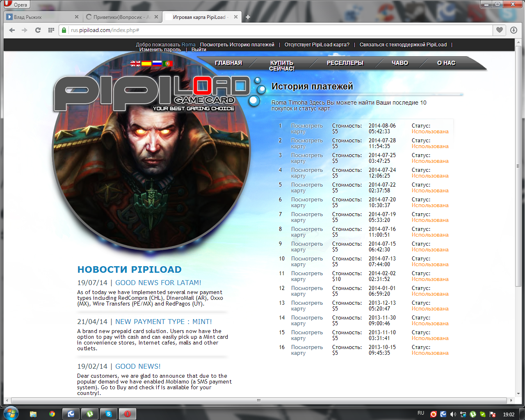
Task: Switch site language to Russian flag
Action: tap(157, 64)
